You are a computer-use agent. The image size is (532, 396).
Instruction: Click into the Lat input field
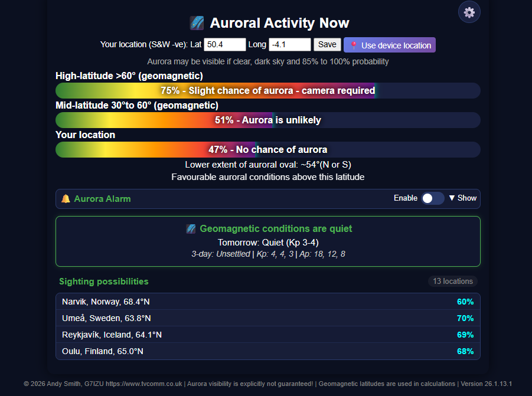pos(224,45)
